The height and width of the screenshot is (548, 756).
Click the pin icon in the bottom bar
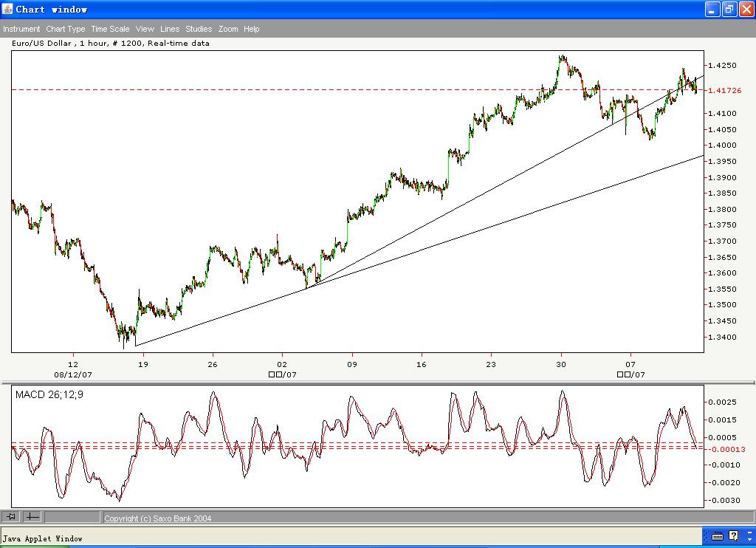[x=11, y=517]
